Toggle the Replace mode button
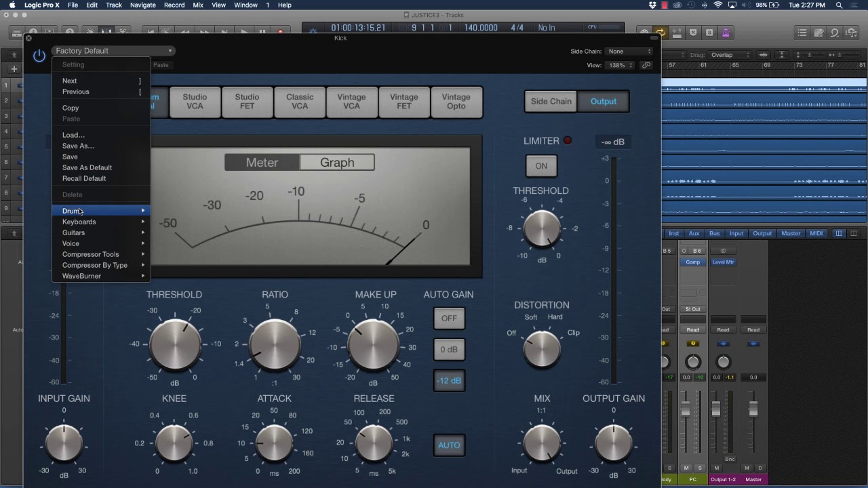 pos(676,32)
